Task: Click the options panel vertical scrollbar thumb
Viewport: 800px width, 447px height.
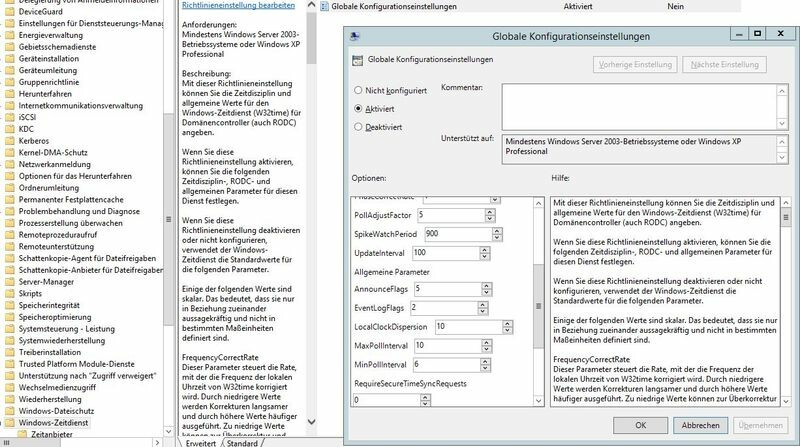Action: [x=538, y=306]
